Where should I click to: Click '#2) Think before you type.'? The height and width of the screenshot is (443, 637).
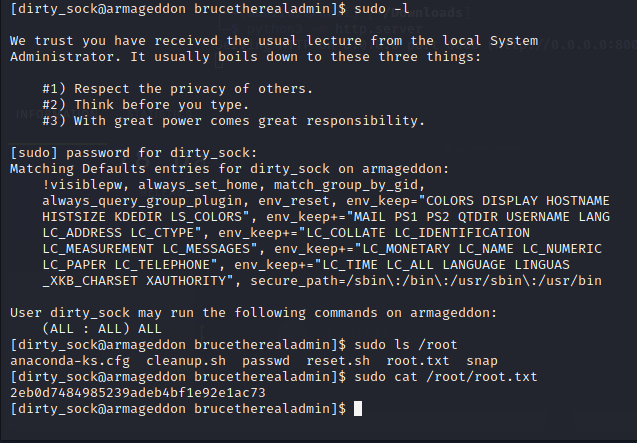click(x=145, y=105)
